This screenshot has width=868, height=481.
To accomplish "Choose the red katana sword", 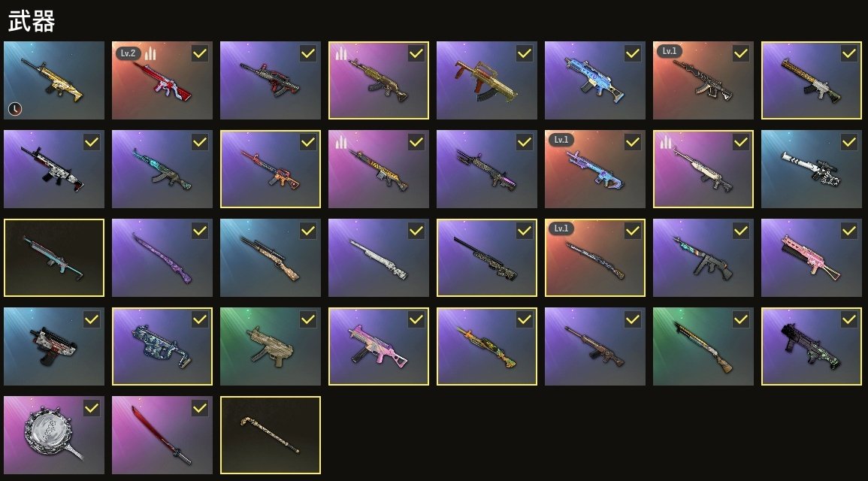I will [x=162, y=435].
